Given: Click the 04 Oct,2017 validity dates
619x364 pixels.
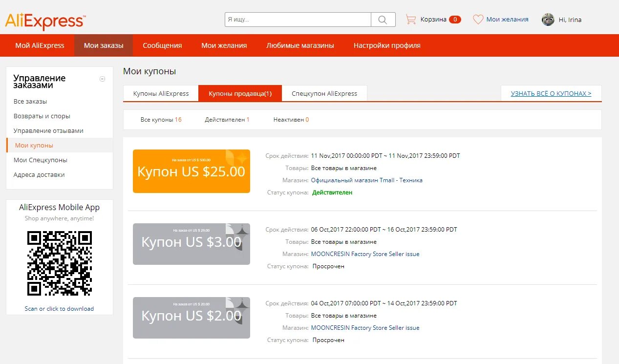Looking at the screenshot, I should coord(384,303).
